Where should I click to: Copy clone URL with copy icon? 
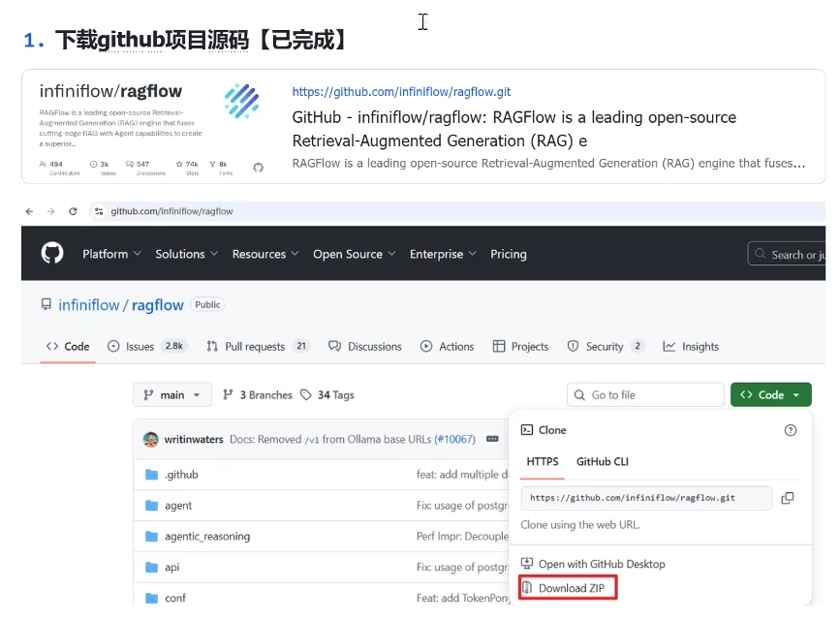click(x=788, y=498)
